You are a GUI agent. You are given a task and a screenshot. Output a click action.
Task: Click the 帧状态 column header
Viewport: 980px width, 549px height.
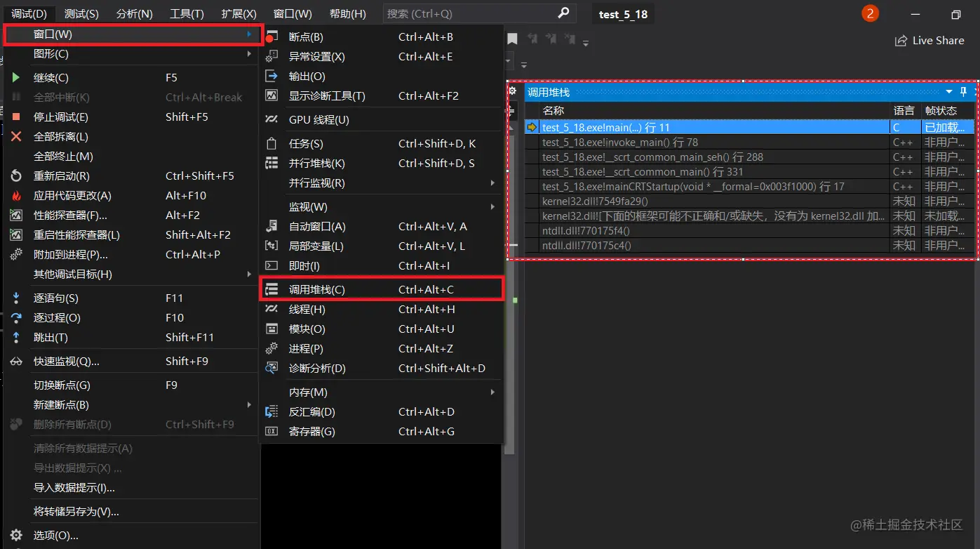(x=948, y=111)
